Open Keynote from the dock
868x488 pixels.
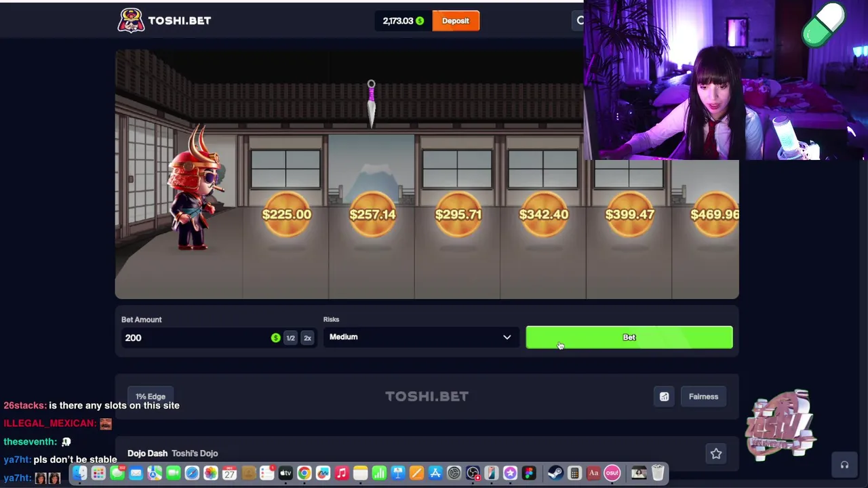point(397,473)
